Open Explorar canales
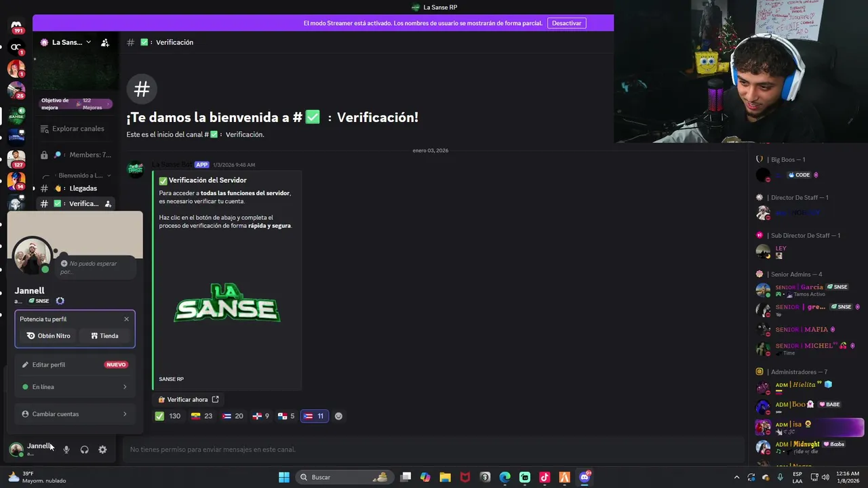 tap(71, 129)
